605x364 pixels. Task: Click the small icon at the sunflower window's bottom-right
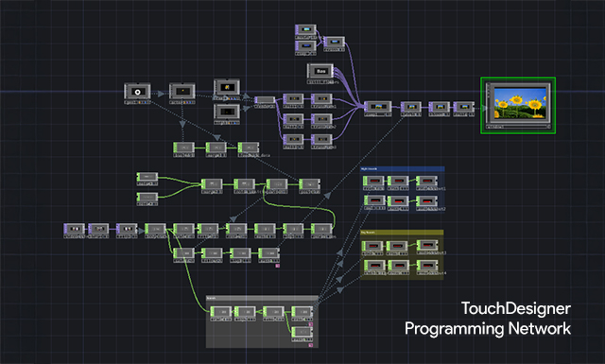tap(548, 127)
